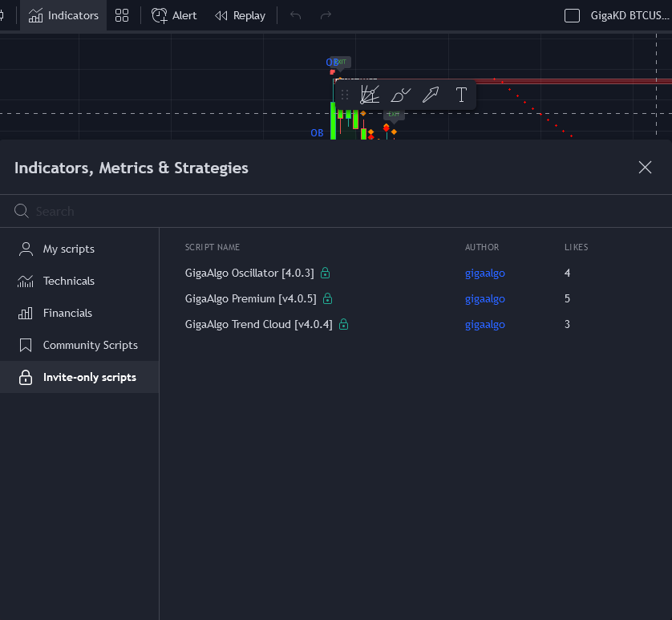Viewport: 672px width, 620px height.
Task: Open the My scripts category
Action: [x=79, y=249]
